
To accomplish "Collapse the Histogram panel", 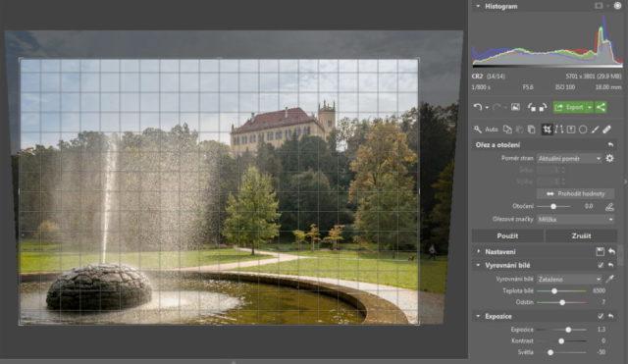I will point(478,7).
